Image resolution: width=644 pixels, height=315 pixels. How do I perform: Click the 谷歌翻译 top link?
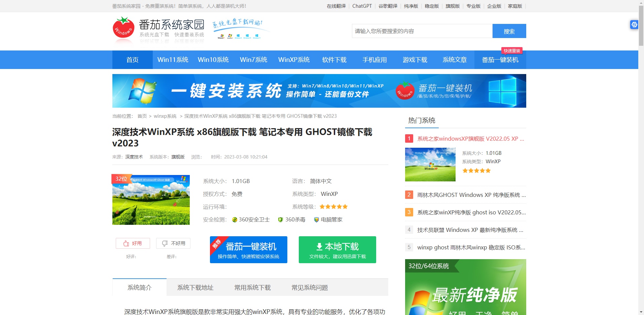point(388,6)
